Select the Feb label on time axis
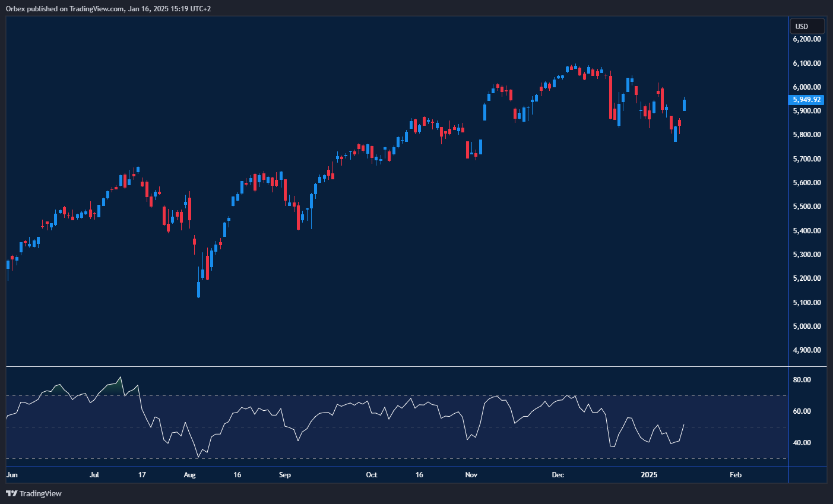 pos(735,475)
